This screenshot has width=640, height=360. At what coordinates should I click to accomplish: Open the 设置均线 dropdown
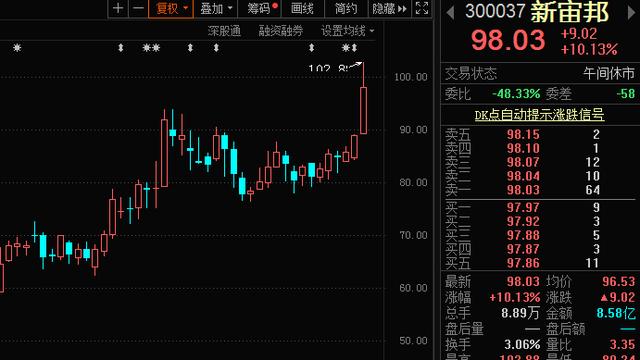(x=347, y=31)
